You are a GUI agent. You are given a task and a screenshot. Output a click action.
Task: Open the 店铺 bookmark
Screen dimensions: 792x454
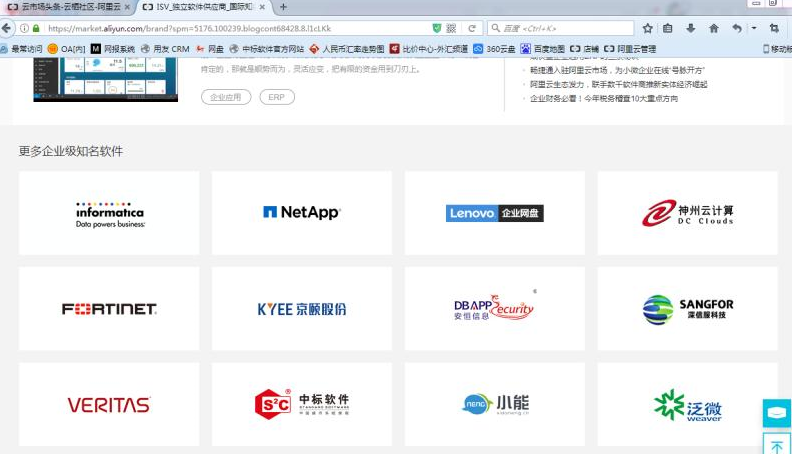(x=584, y=49)
